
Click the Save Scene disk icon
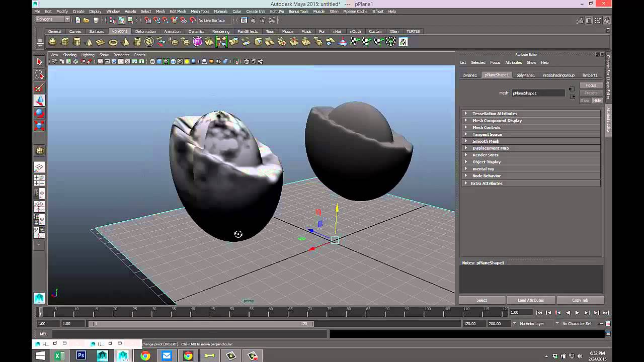[96, 20]
